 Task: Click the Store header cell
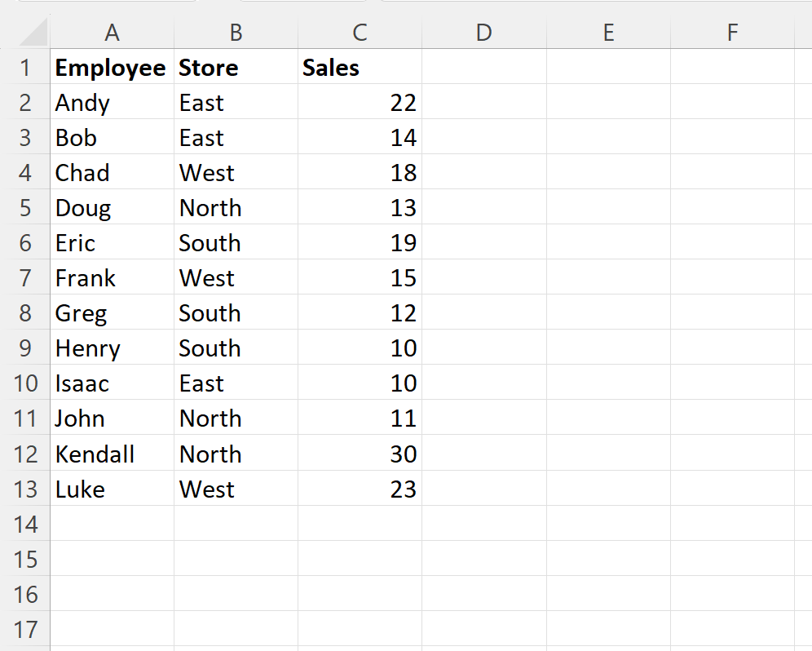coord(236,68)
